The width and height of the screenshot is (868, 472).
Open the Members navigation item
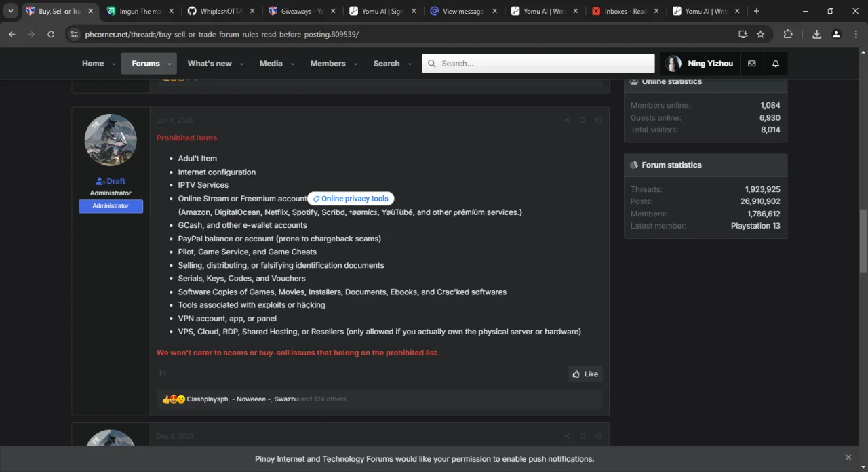coord(328,64)
